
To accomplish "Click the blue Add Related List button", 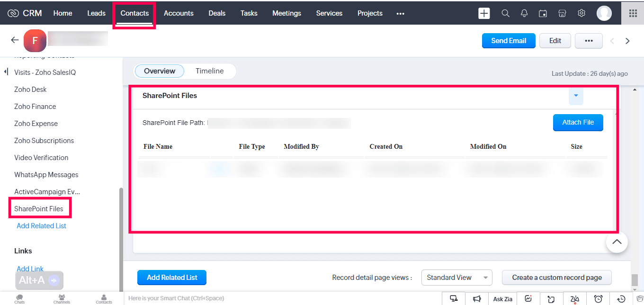I will 172,278.
